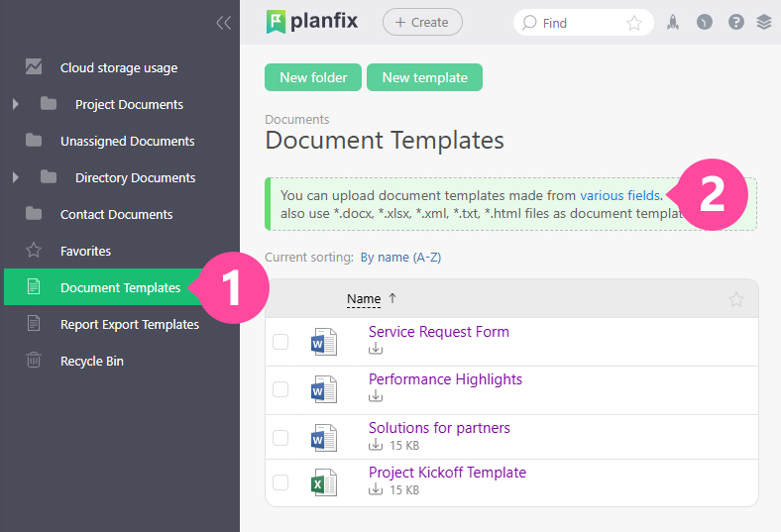Click the star icon in Find box
Screen dimensions: 781x532
(x=634, y=23)
